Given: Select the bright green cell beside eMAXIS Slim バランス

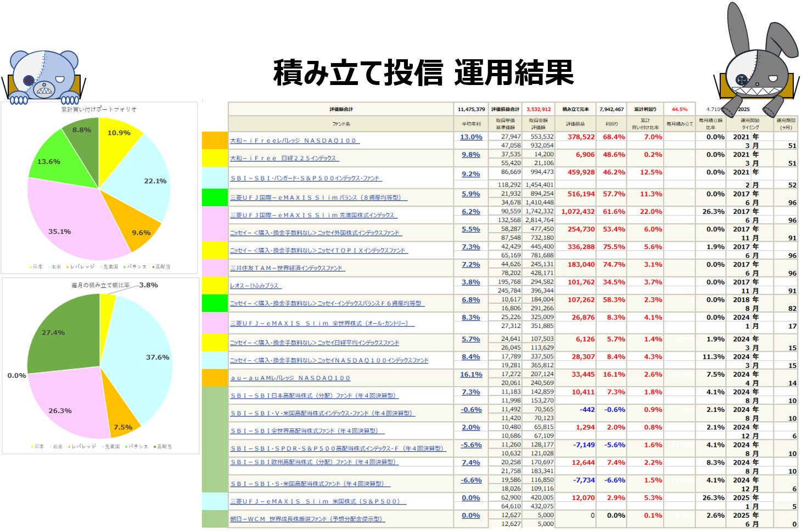Looking at the screenshot, I should coord(215,197).
